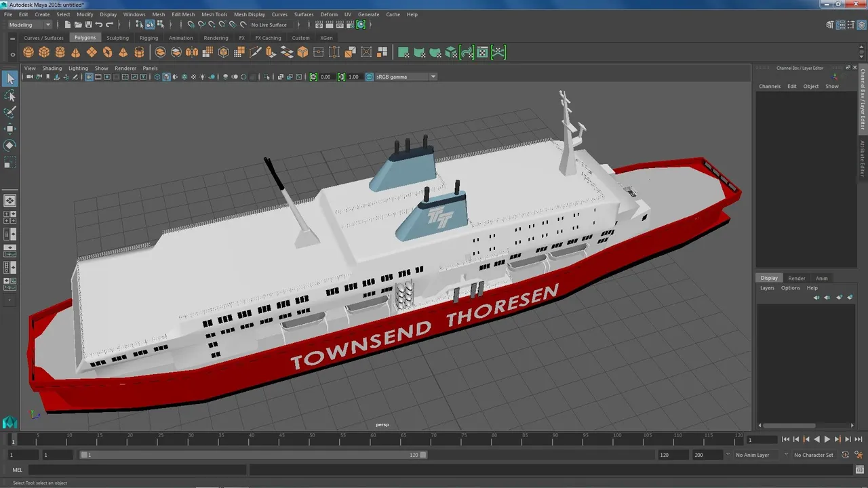This screenshot has width=868, height=488.
Task: Open Layers menu in Layer Editor
Action: (767, 288)
